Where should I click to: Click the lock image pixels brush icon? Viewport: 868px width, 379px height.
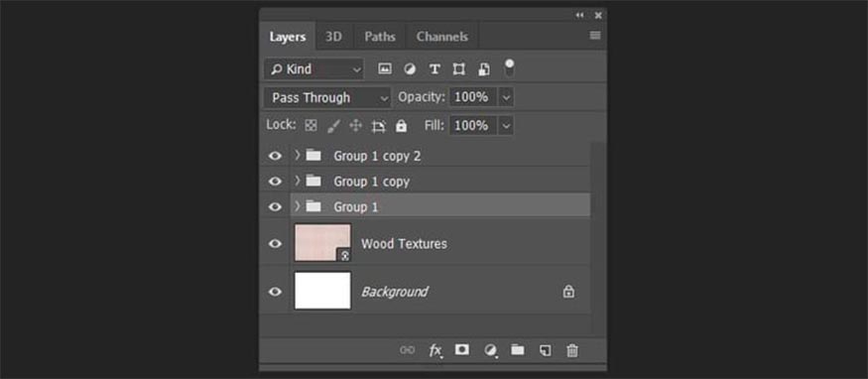click(x=333, y=126)
